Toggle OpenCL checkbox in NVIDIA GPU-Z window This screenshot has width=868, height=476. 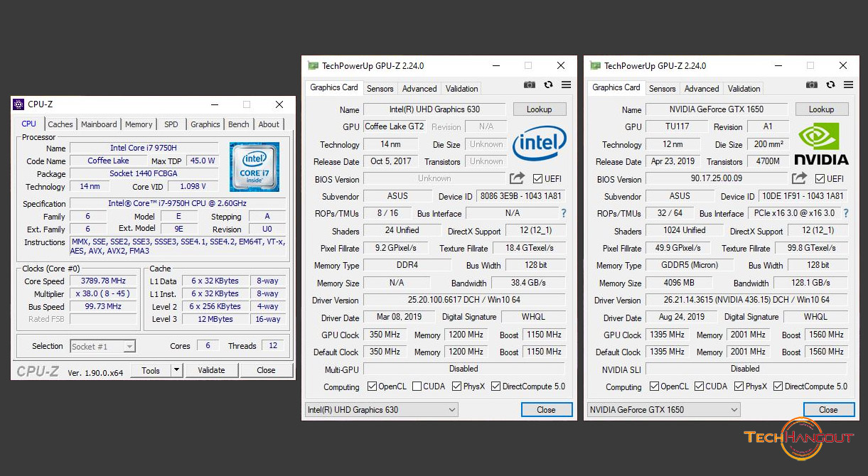(655, 386)
